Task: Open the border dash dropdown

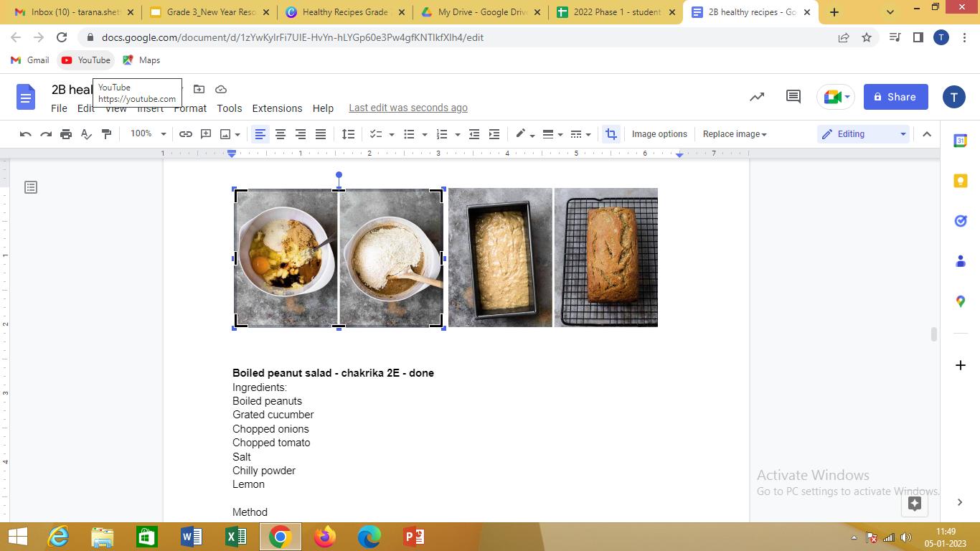Action: [x=580, y=134]
